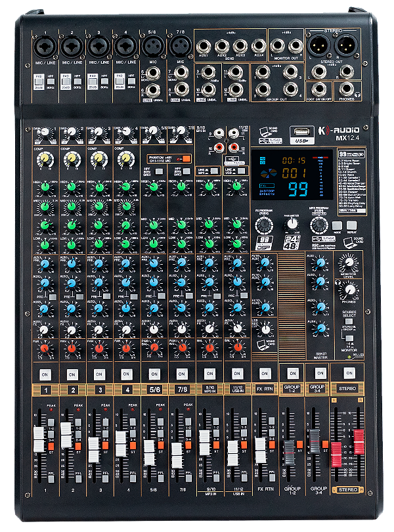Viewport: 394px width, 532px height.
Task: Enable the FX RTN ON button
Action: (265, 373)
